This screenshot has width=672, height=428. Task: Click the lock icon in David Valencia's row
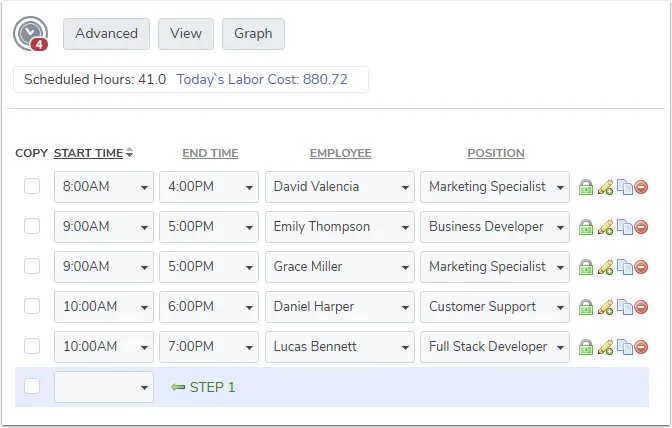(x=586, y=187)
